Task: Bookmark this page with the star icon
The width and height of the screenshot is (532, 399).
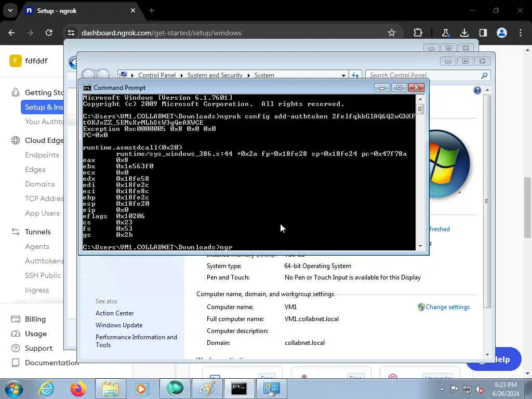Action: pyautogui.click(x=392, y=33)
